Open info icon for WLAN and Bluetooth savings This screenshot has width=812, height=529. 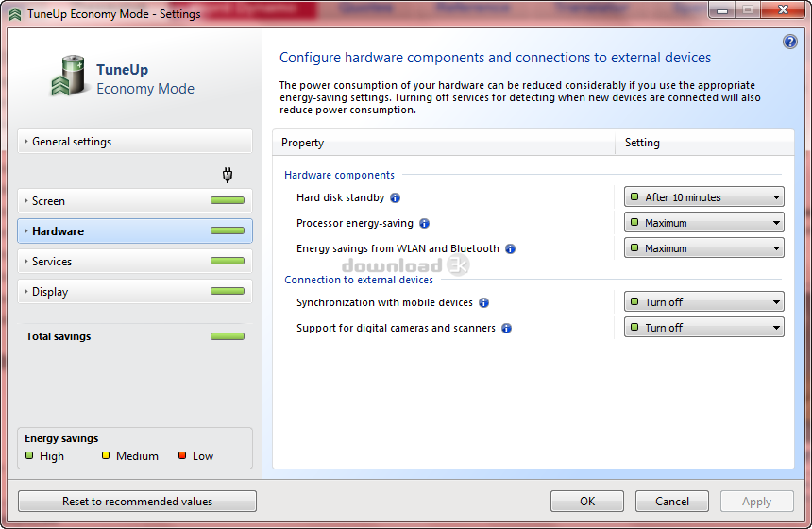(510, 249)
